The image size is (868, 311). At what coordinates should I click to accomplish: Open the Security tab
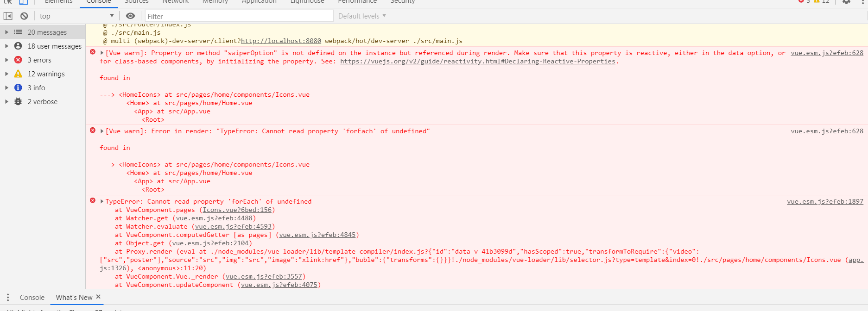(403, 2)
